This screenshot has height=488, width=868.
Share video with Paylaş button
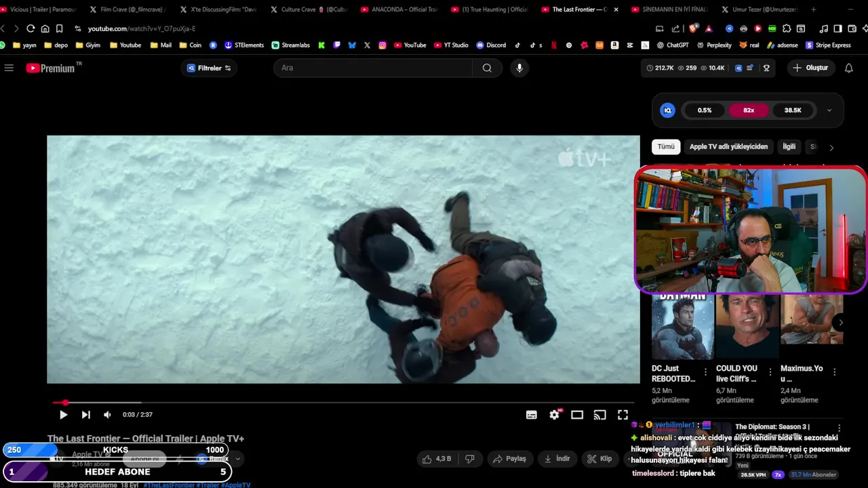509,459
